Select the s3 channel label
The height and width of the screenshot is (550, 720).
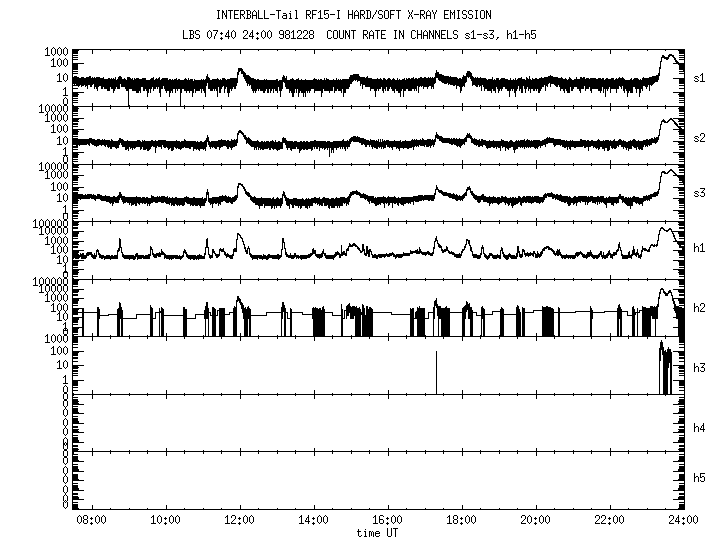[699, 192]
